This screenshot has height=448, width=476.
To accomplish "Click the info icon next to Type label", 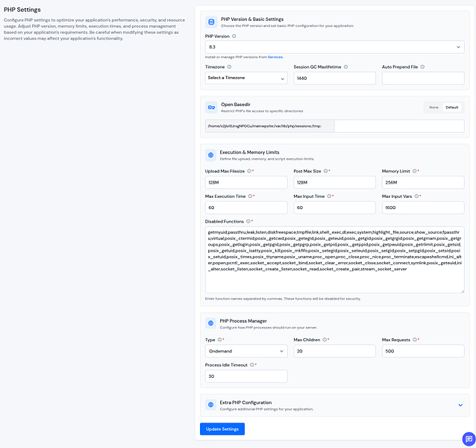I will point(219,340).
